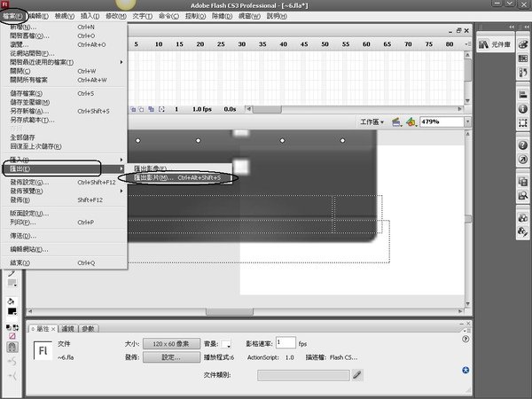Toggle Edit Multiple Frames in timeline
The height and width of the screenshot is (399, 532).
(151, 109)
